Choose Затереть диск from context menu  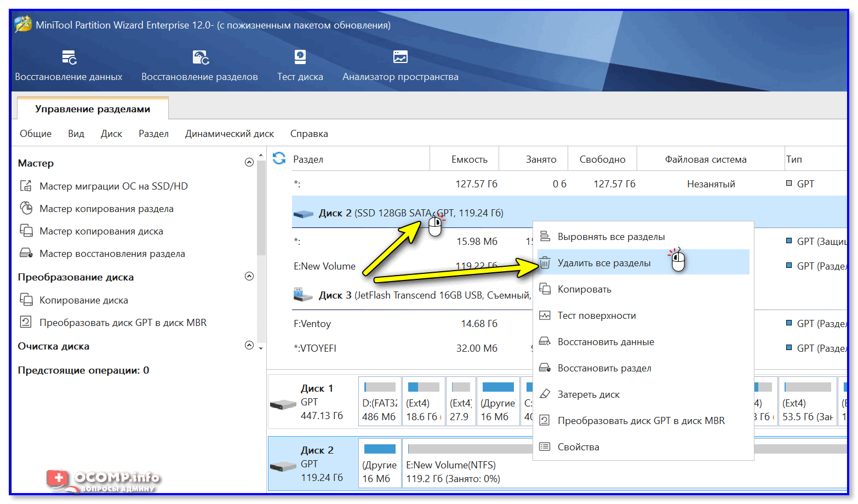643,394
